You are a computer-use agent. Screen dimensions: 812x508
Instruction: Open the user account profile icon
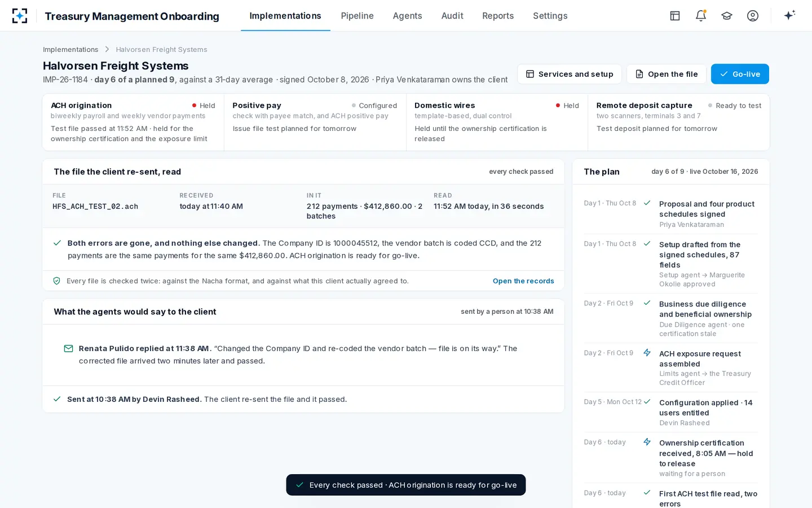tap(753, 16)
